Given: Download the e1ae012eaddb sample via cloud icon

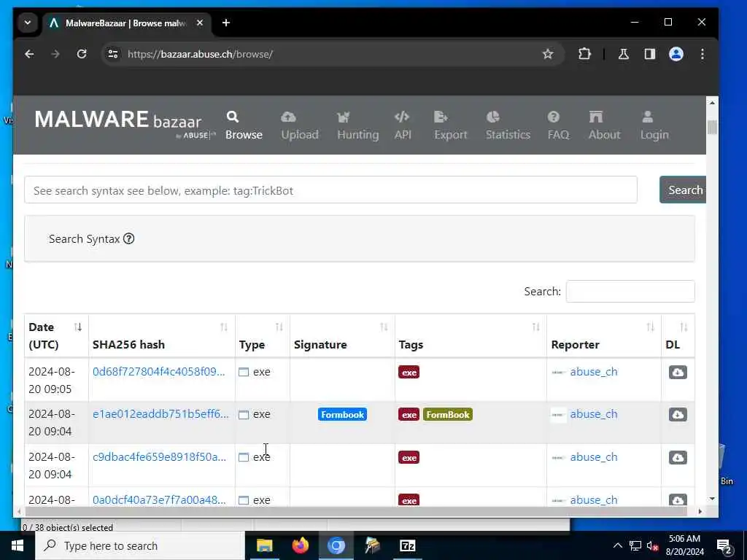Looking at the screenshot, I should click(x=678, y=414).
